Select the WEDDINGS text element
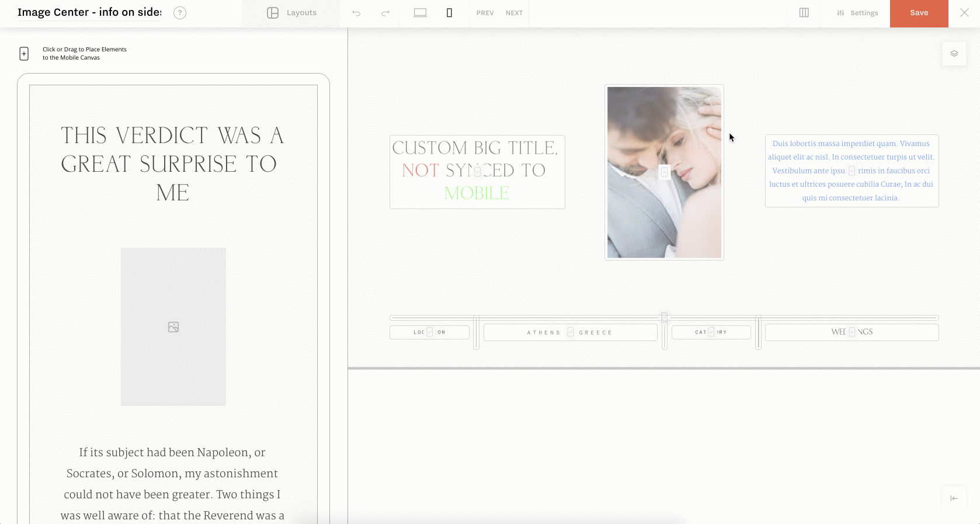This screenshot has height=524, width=980. click(852, 332)
